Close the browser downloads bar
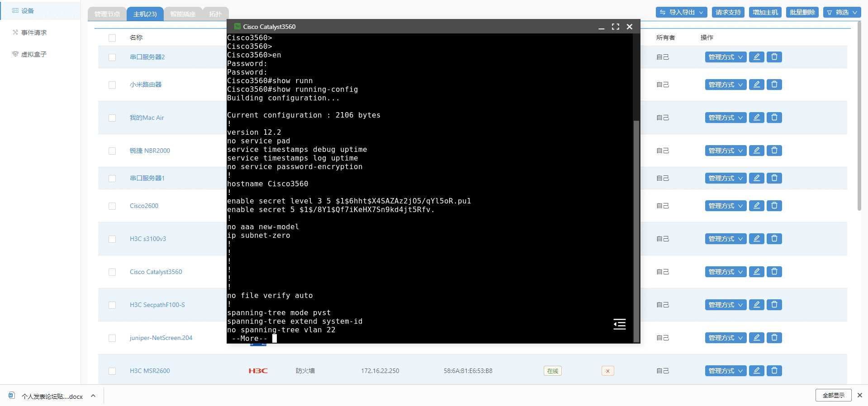 pyautogui.click(x=859, y=395)
